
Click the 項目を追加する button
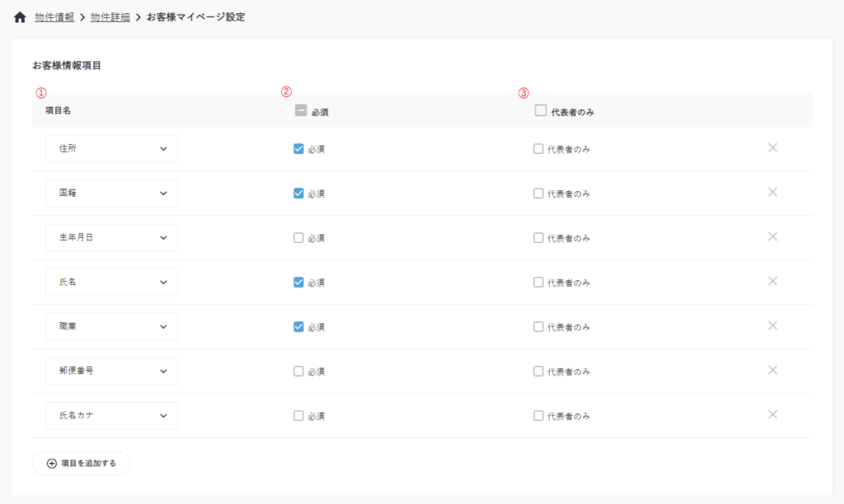click(81, 464)
